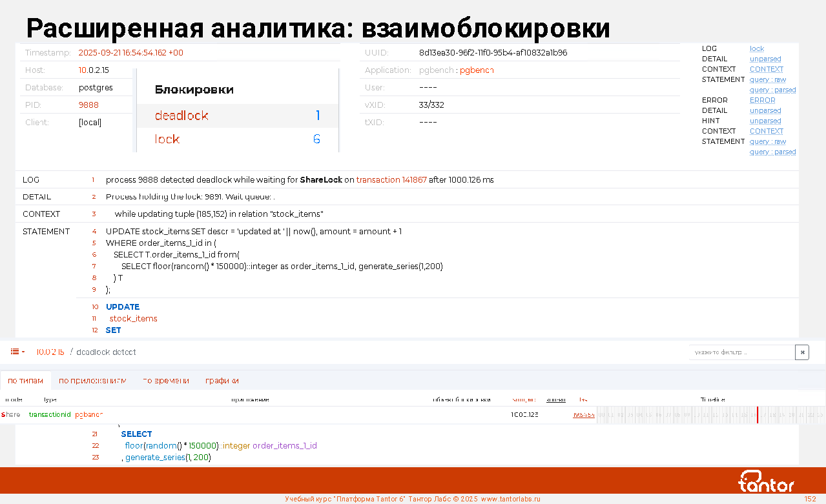
Task: Select the deadlock row in Блокировки
Action: pos(236,116)
